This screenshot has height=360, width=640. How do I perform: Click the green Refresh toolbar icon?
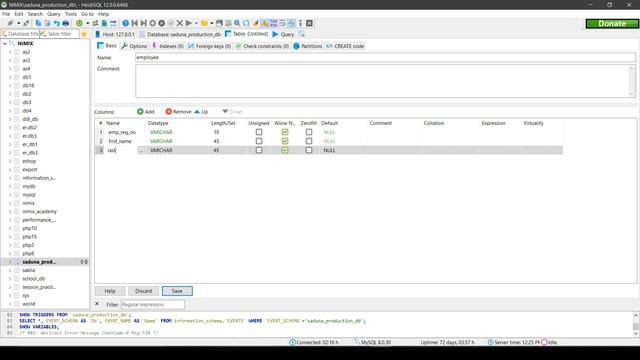pyautogui.click(x=79, y=23)
